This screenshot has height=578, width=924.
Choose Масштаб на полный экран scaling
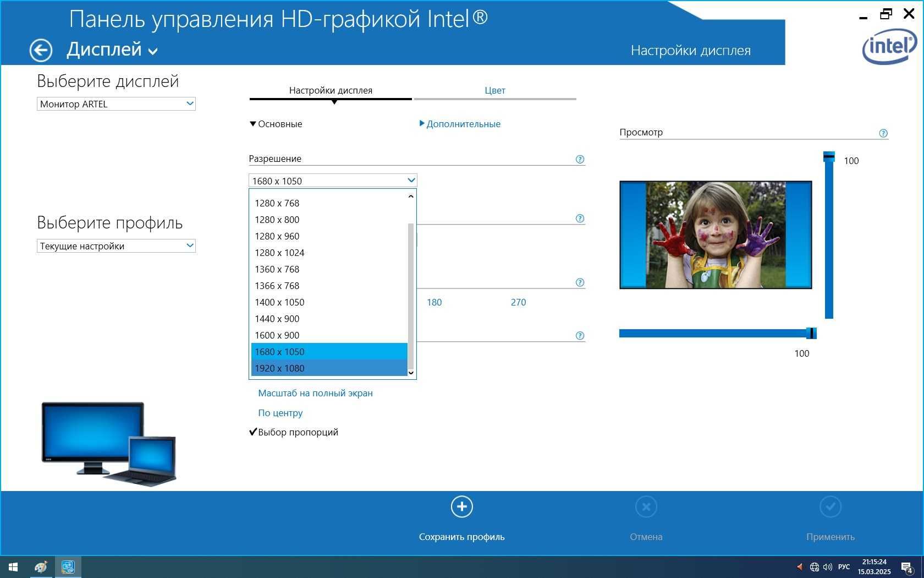coord(315,393)
